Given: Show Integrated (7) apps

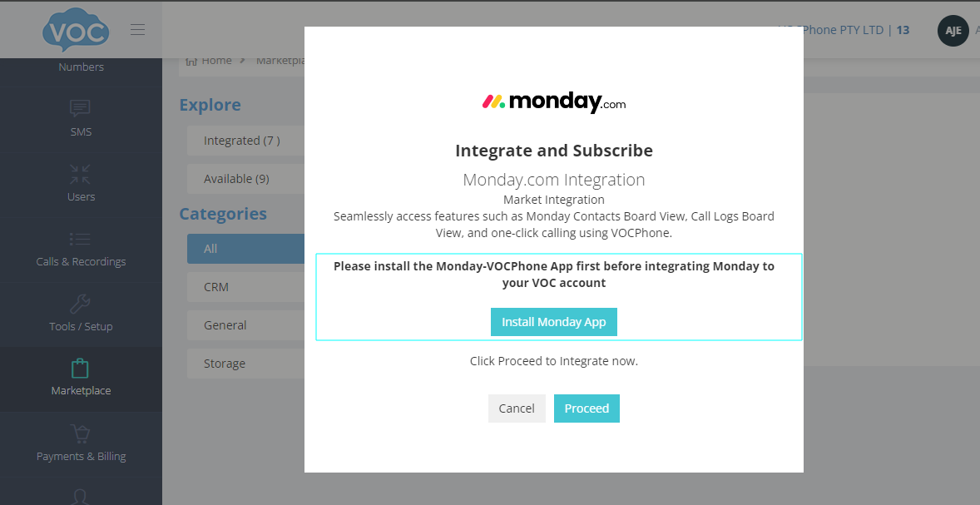Looking at the screenshot, I should pyautogui.click(x=241, y=141).
